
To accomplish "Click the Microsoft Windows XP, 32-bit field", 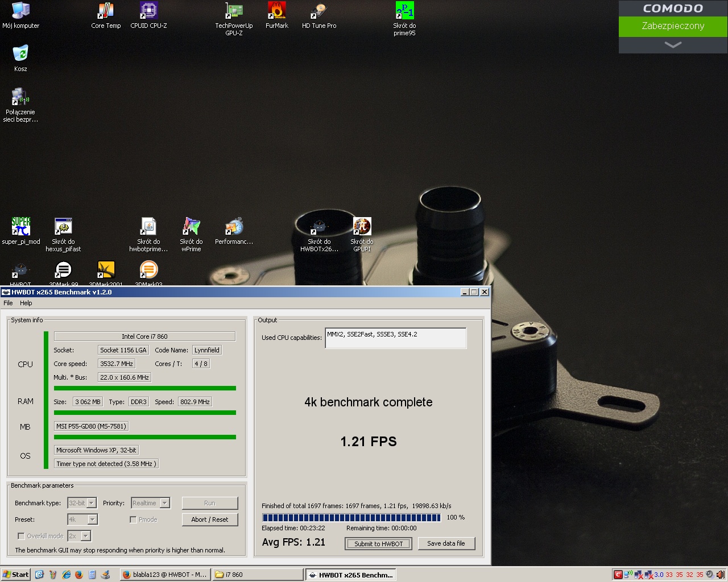I will 96,450.
